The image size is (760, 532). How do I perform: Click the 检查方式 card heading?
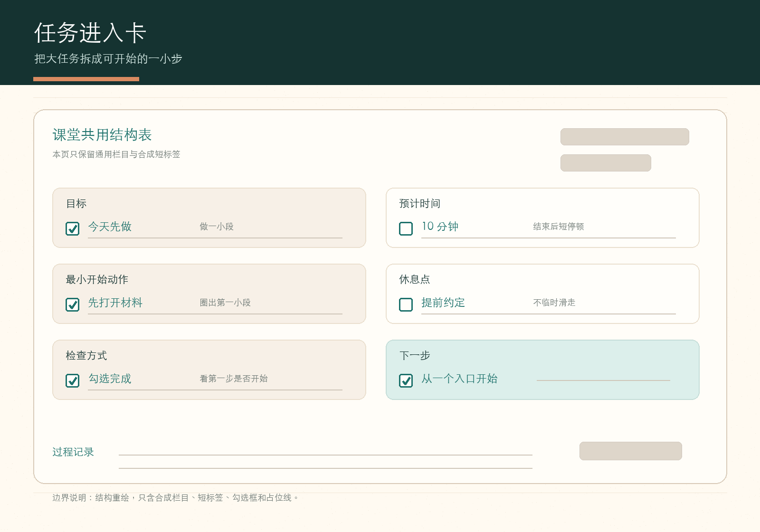point(86,355)
